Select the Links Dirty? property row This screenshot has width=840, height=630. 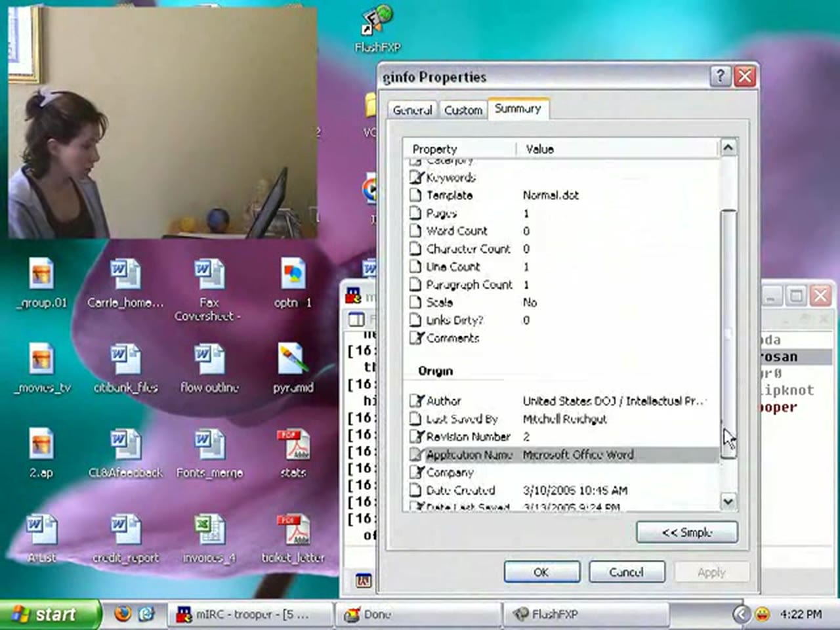[562, 320]
